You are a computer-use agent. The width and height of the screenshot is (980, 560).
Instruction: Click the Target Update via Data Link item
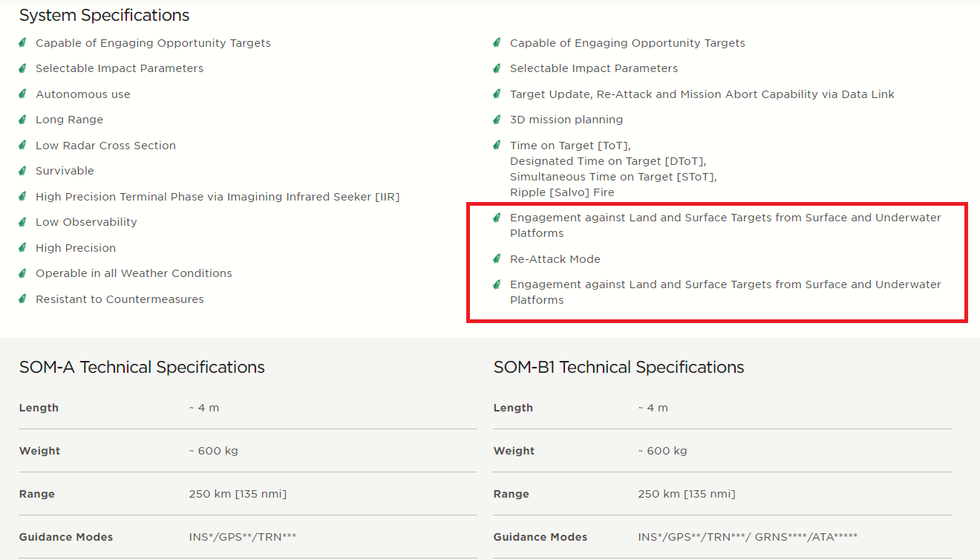click(x=702, y=94)
